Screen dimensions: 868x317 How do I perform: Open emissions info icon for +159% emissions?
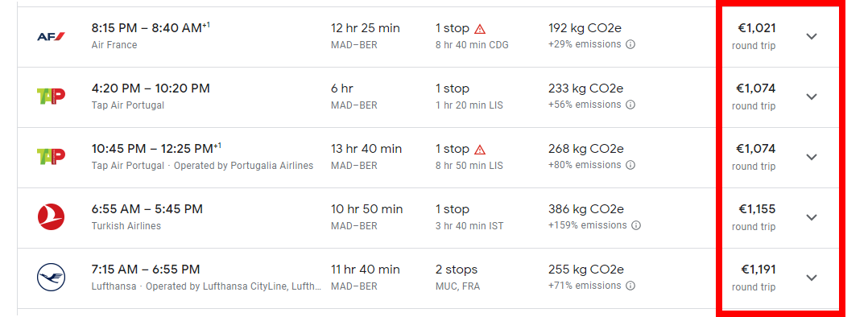coord(636,225)
